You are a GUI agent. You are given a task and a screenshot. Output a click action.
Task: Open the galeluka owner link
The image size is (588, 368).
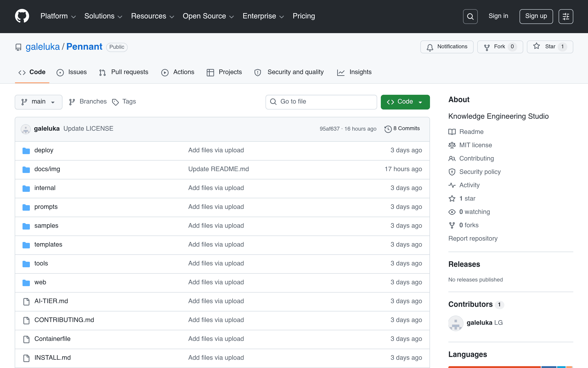click(x=43, y=47)
